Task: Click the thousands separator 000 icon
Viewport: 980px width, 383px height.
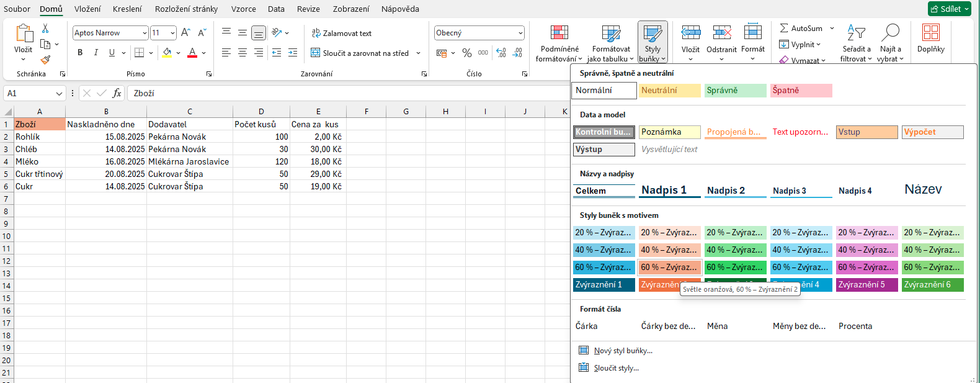Action: point(483,53)
